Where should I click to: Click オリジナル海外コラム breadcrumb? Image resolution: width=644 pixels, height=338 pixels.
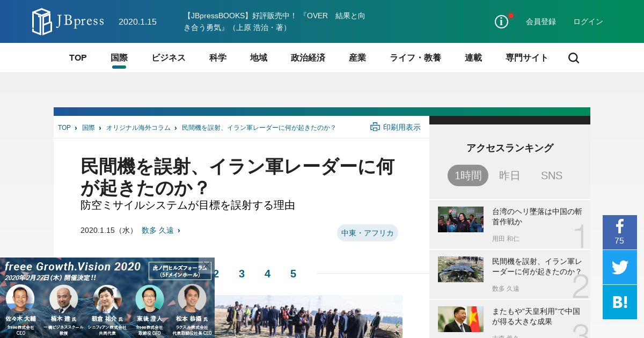[x=138, y=128]
